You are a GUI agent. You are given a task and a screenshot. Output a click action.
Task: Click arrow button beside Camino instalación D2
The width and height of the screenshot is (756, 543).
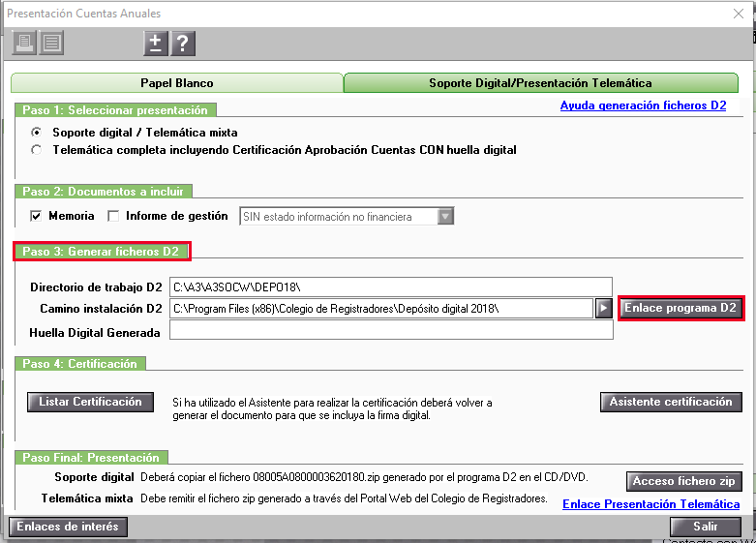tap(604, 308)
